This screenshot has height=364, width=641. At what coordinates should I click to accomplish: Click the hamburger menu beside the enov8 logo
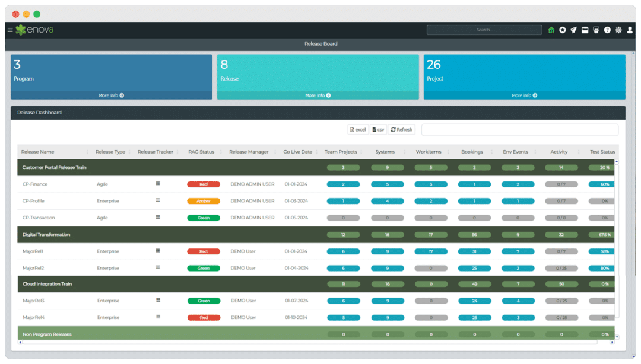[10, 30]
